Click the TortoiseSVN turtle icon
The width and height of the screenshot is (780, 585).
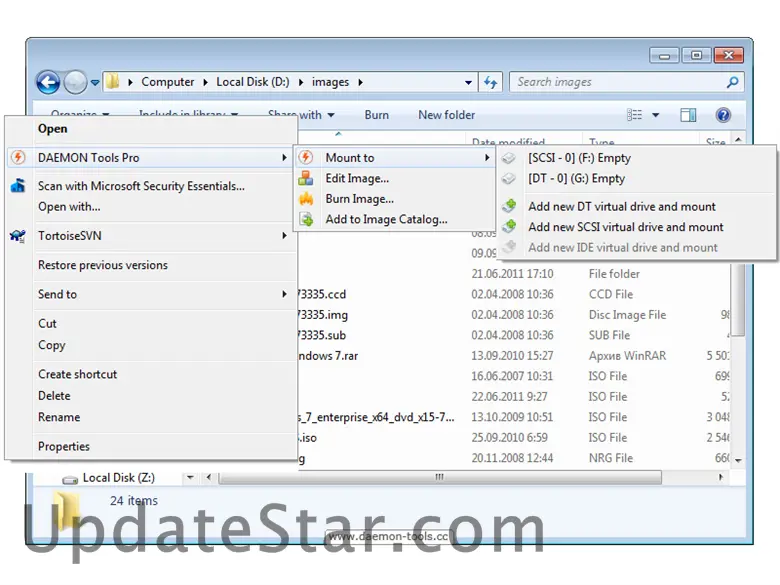(x=18, y=236)
